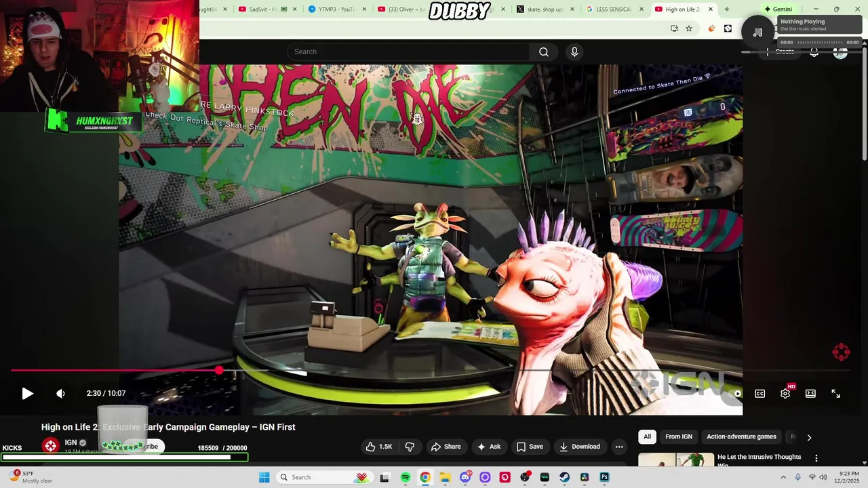868x488 pixels.
Task: Open the He Let the Intrusive Thoughts thumbnail
Action: (676, 460)
